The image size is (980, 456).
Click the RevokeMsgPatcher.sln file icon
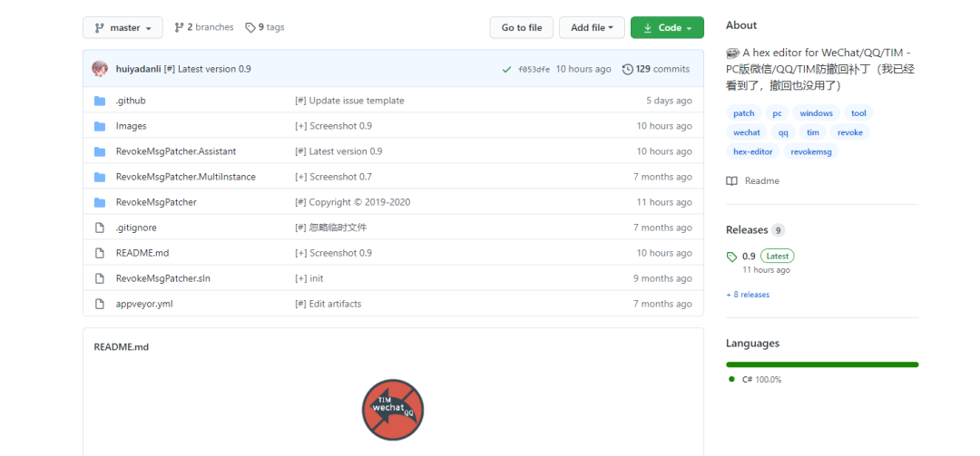point(99,278)
